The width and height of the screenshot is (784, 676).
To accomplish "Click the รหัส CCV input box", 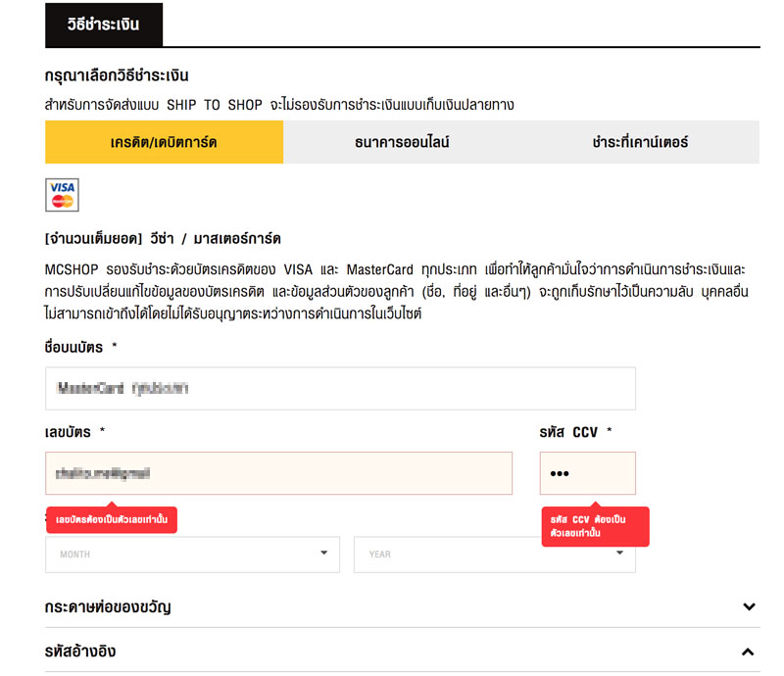I will tap(587, 473).
